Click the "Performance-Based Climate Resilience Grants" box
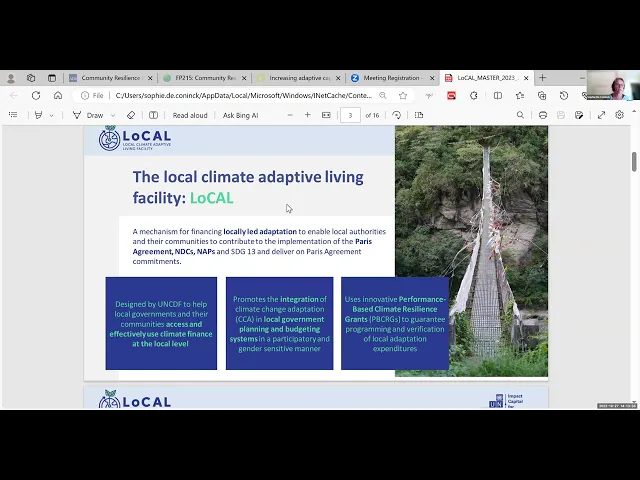 point(395,324)
